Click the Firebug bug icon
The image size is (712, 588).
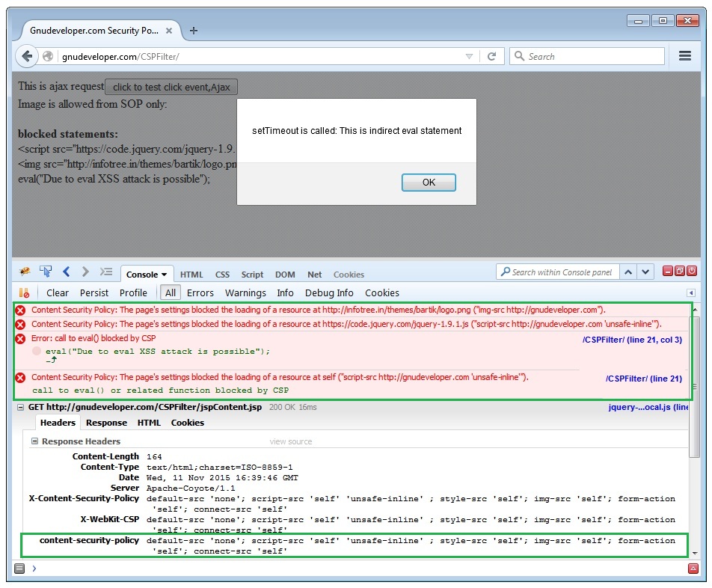click(24, 272)
